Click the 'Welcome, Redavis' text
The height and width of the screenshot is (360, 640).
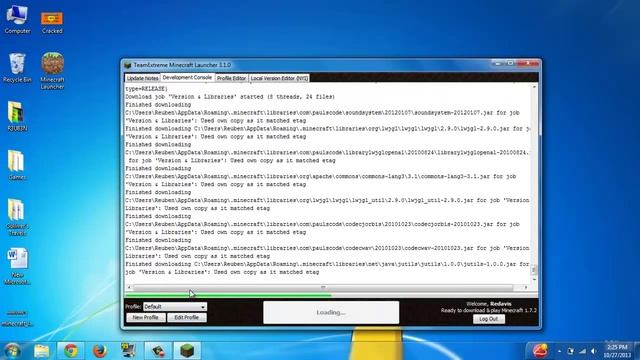click(489, 304)
